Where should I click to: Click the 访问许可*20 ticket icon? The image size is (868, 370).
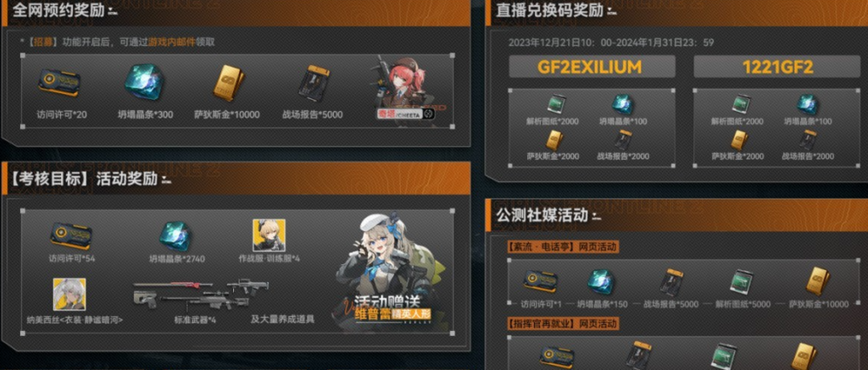pos(59,82)
